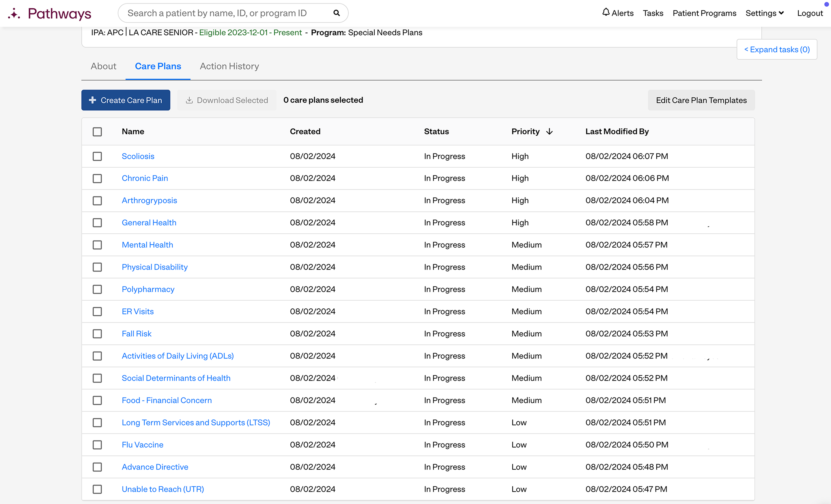This screenshot has width=831, height=504.
Task: Toggle the select-all checkbox in header
Action: point(97,132)
